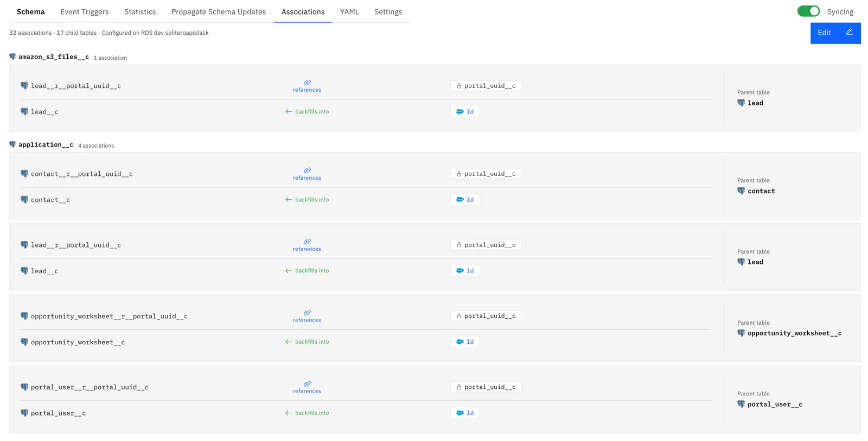This screenshot has height=441, width=868.
Task: Select the Associations tab
Action: (303, 12)
